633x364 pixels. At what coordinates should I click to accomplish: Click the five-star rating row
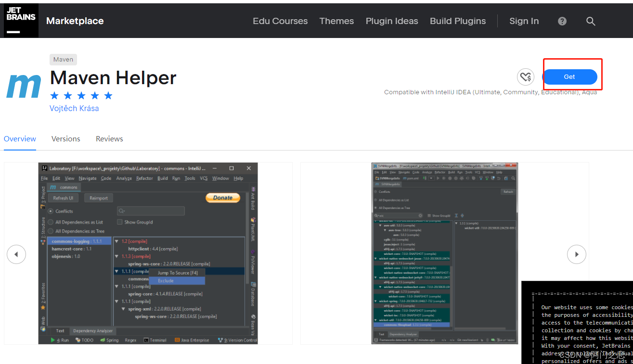[x=81, y=95]
